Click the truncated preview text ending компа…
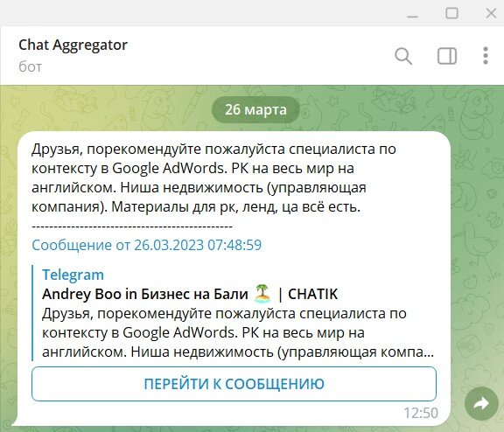The image size is (504, 432). click(238, 333)
